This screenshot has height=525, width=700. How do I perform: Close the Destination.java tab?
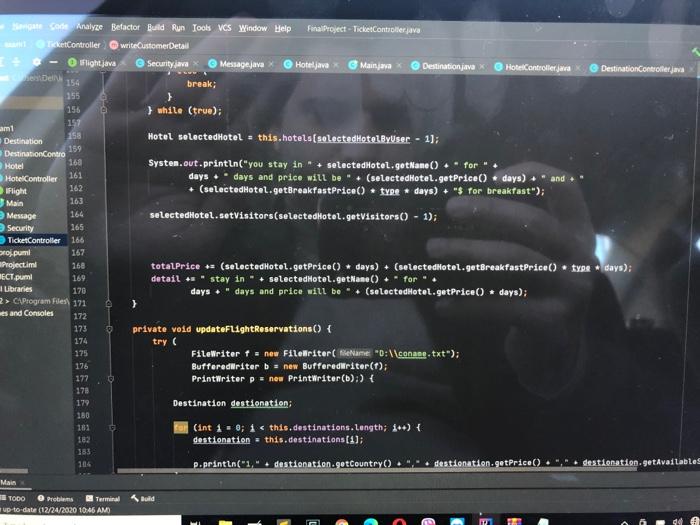pos(482,67)
